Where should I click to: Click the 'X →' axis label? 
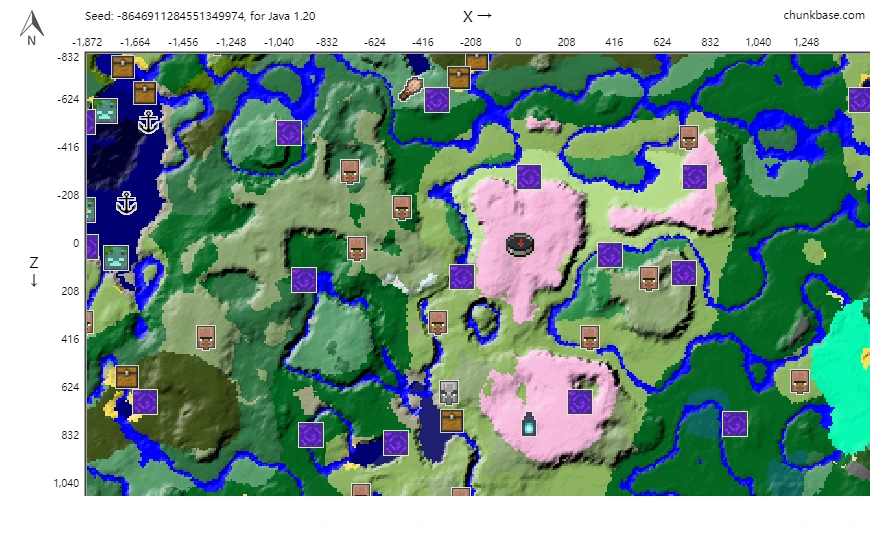477,16
